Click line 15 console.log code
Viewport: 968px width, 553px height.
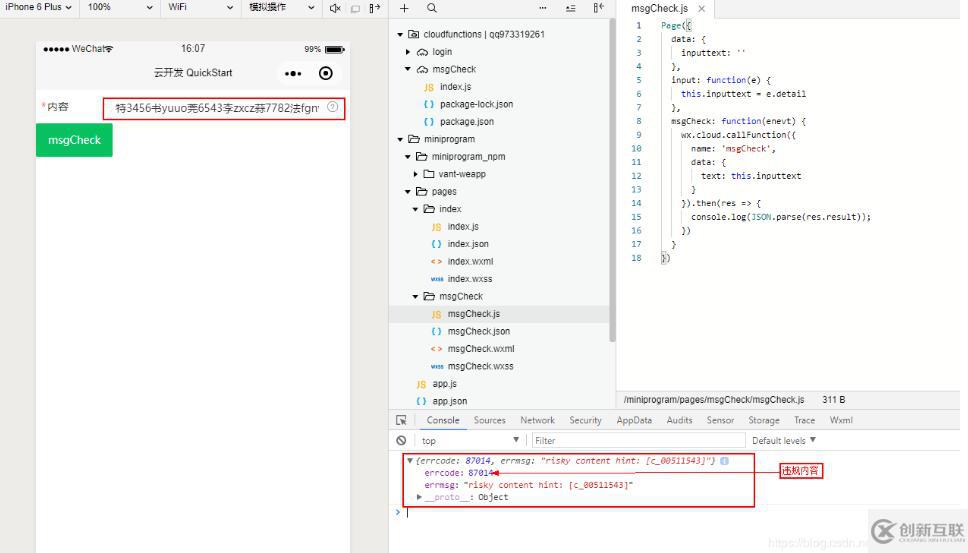[780, 217]
